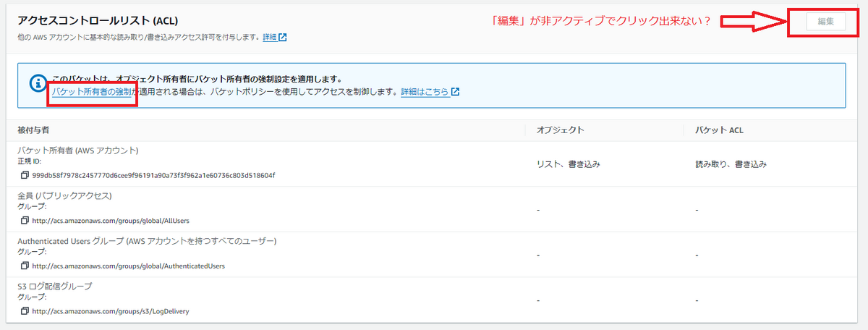Screen dimensions: 868x330
Task: Click the global/AuthenticatedUsers URL text
Action: 128,266
